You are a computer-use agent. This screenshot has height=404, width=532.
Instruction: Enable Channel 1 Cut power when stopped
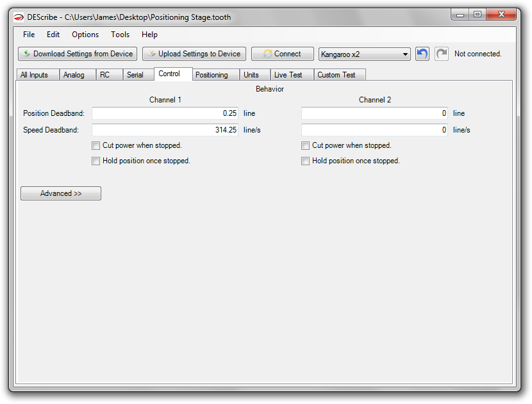click(x=96, y=146)
